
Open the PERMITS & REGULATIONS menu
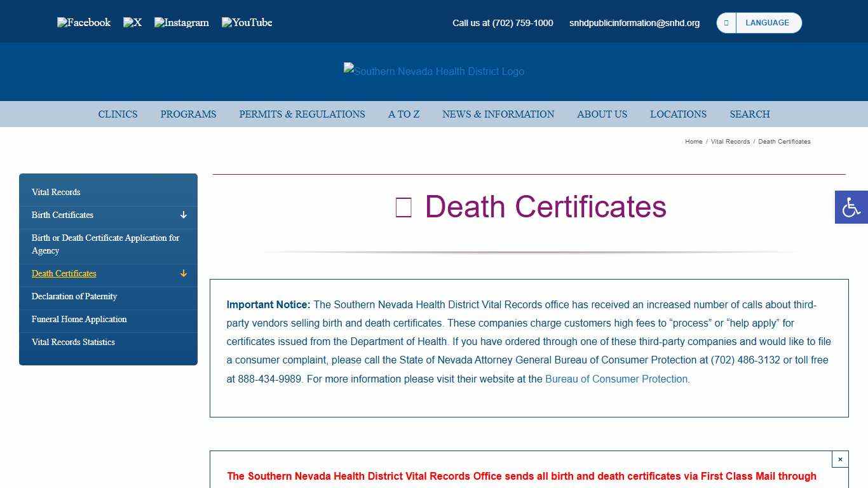click(x=302, y=114)
